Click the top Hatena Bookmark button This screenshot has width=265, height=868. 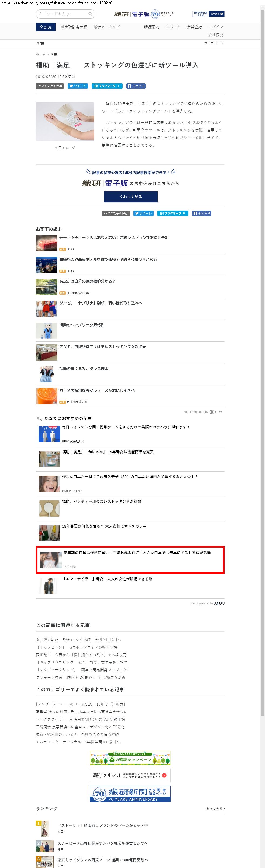click(107, 86)
